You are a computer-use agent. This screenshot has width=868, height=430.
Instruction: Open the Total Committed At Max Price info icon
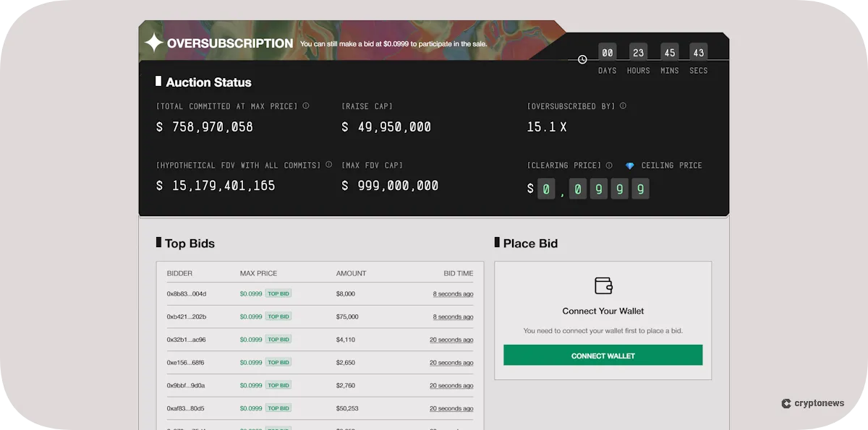[x=306, y=106]
